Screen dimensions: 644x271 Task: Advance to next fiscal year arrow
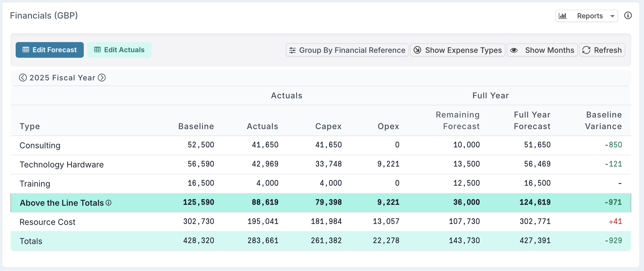102,78
